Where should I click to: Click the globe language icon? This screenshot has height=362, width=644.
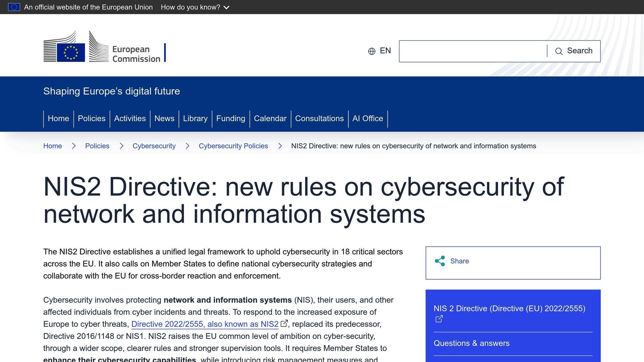[x=372, y=51]
